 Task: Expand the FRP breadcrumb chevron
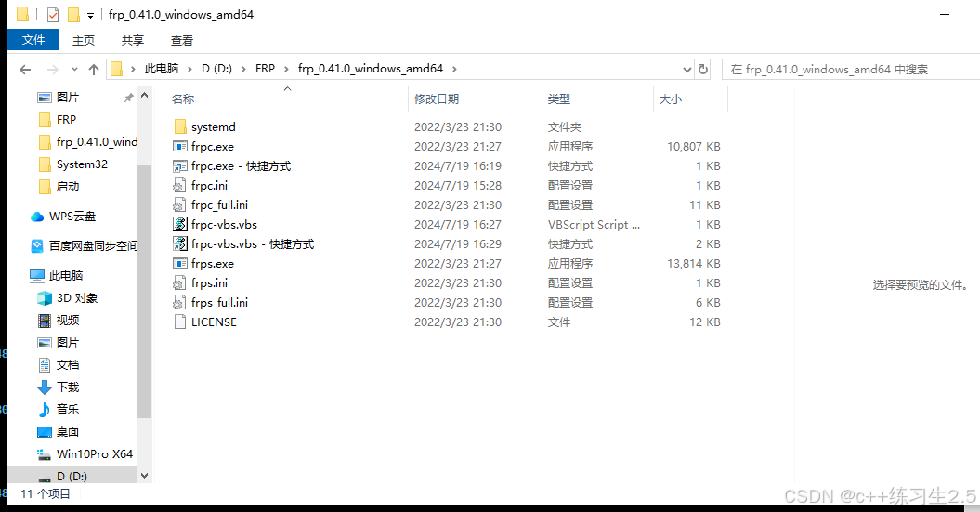pos(286,69)
